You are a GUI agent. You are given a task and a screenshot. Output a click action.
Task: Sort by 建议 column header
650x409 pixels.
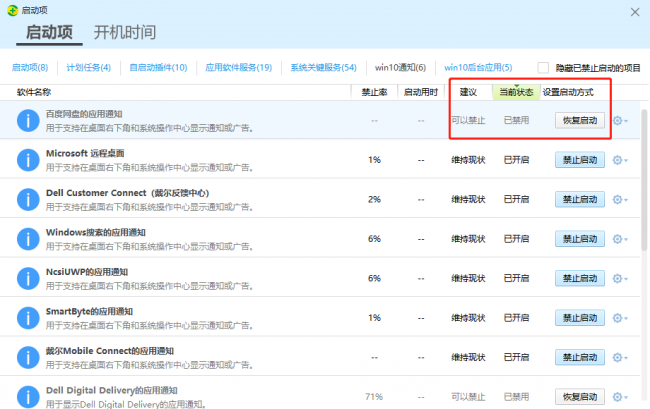pos(468,92)
